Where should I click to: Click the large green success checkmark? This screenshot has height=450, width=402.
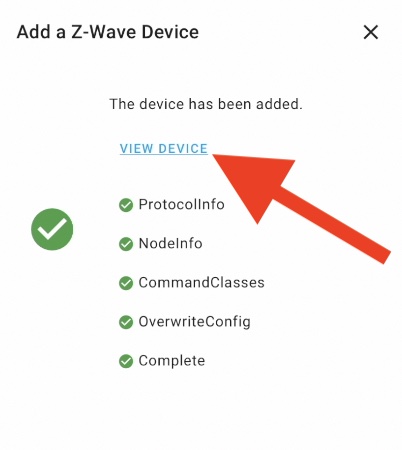click(52, 229)
